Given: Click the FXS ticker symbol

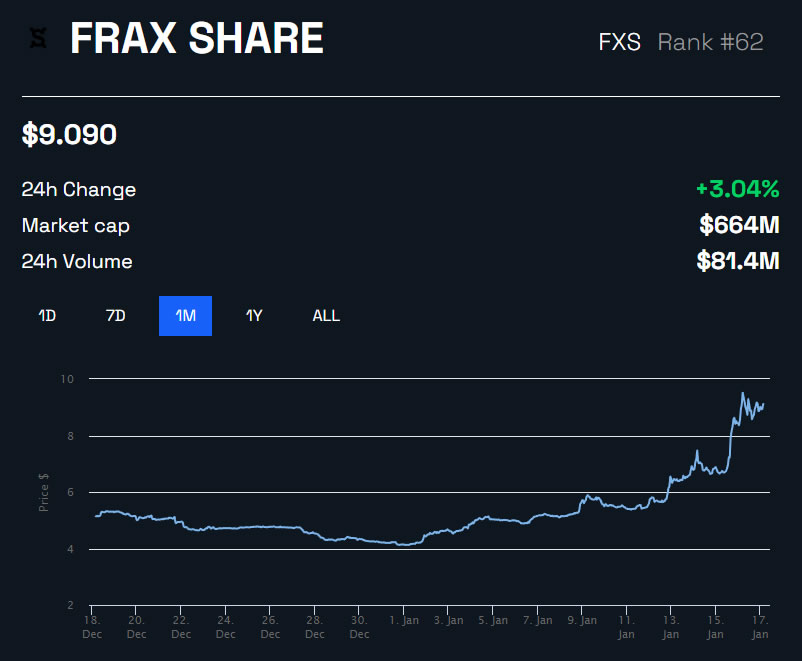Looking at the screenshot, I should coord(619,42).
